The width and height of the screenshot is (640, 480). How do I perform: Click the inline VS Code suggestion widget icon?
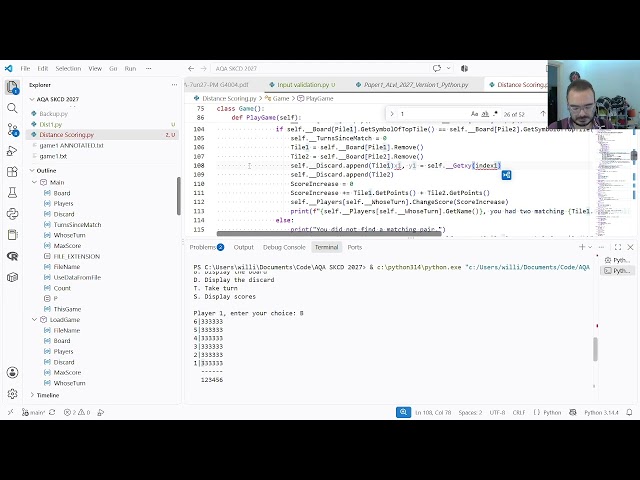[x=507, y=175]
